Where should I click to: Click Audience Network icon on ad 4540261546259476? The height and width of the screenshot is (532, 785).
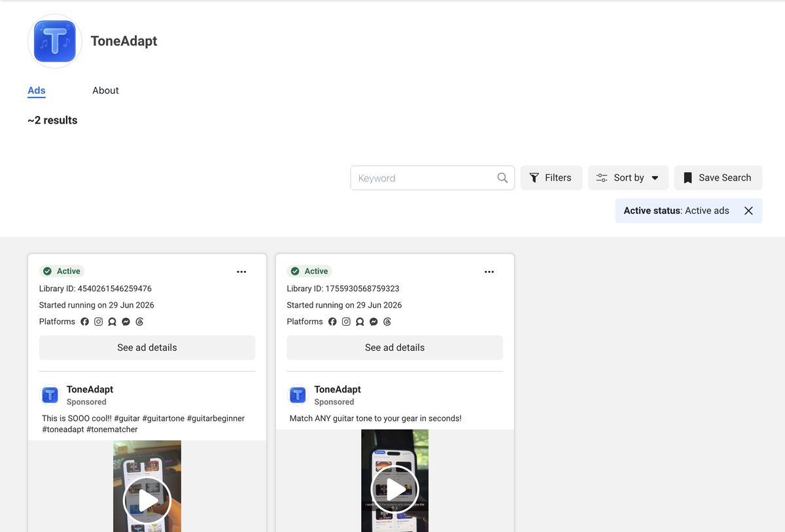pos(112,322)
